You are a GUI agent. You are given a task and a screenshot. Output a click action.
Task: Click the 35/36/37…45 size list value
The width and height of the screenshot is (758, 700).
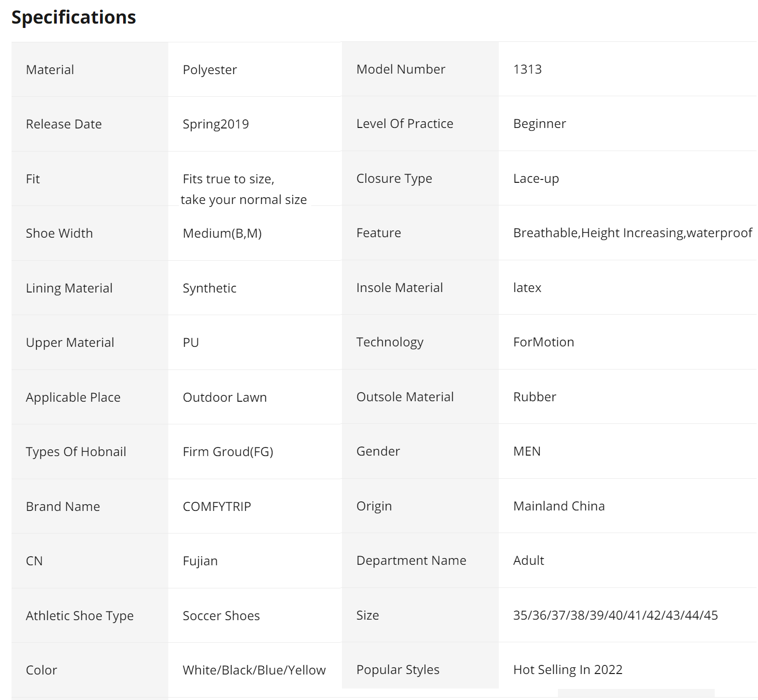pyautogui.click(x=615, y=615)
